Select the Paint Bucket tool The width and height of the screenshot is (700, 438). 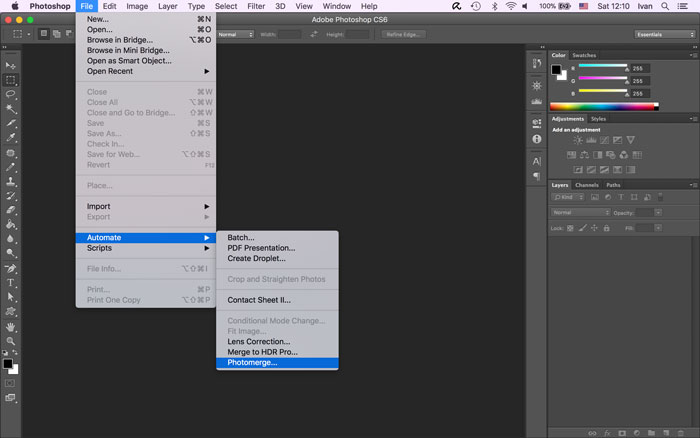[10, 225]
